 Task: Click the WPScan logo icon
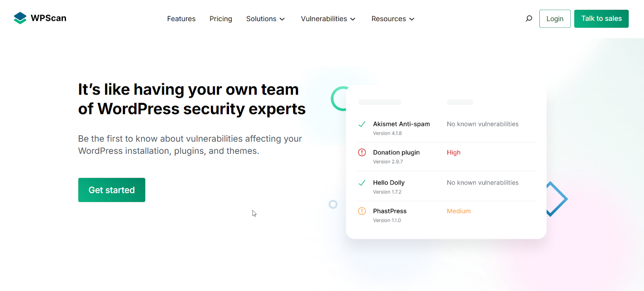click(x=20, y=18)
